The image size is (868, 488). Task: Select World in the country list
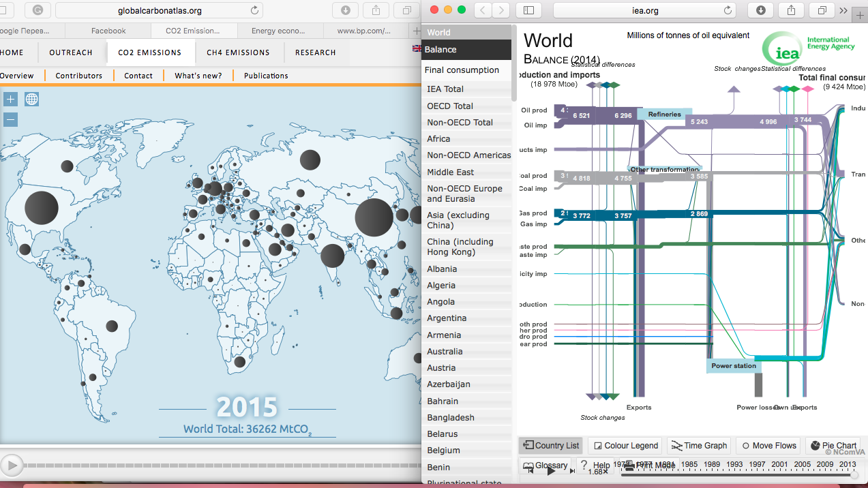[x=466, y=32]
